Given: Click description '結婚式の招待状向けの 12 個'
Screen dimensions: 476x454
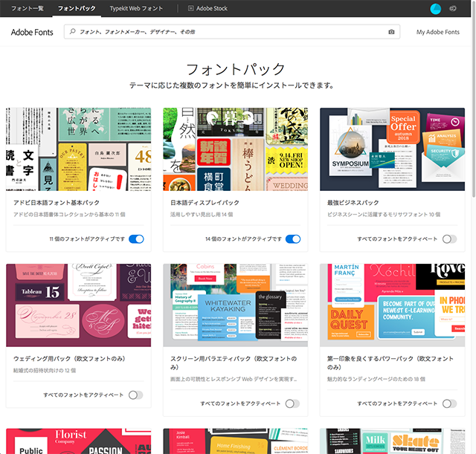Looking at the screenshot, I should click(x=45, y=370).
